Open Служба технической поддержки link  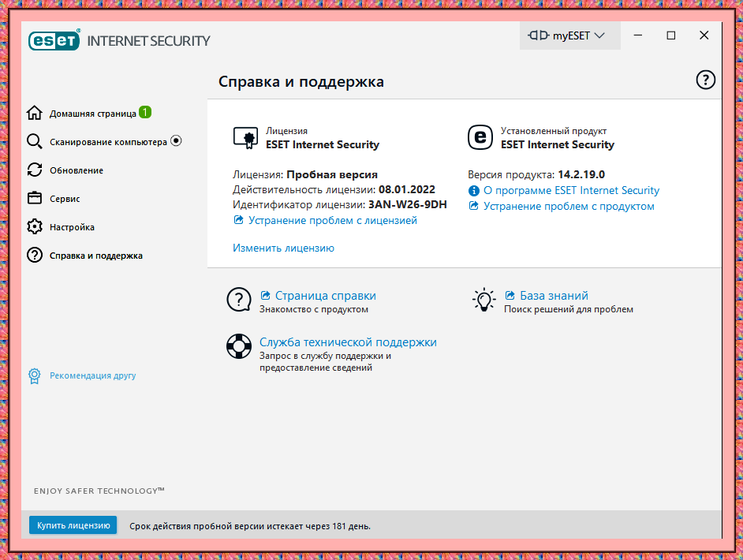coord(348,342)
